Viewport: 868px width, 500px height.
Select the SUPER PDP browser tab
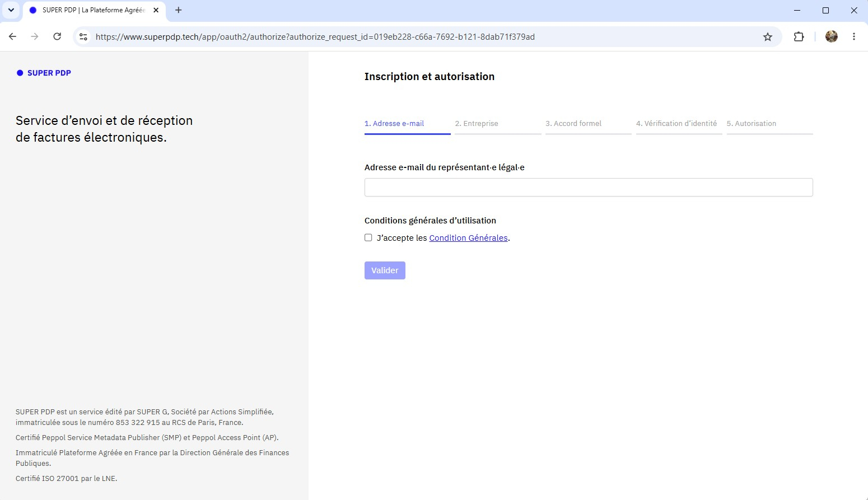click(94, 10)
